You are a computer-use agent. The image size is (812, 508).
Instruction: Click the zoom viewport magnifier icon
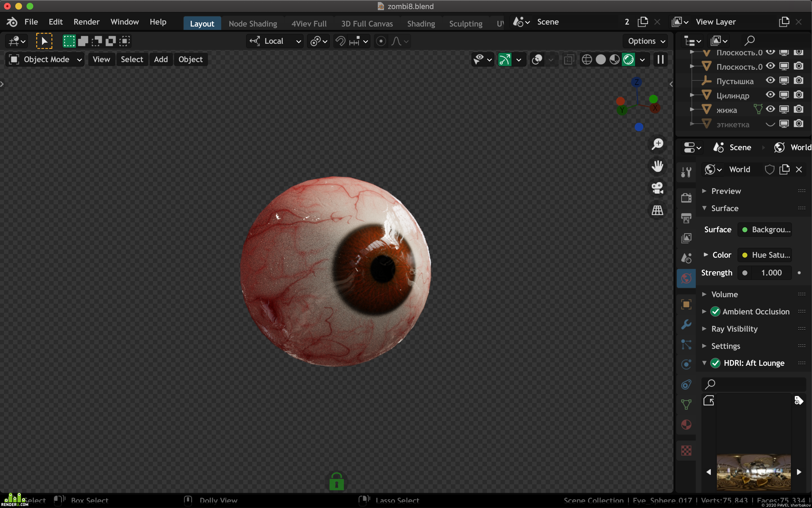pos(657,144)
